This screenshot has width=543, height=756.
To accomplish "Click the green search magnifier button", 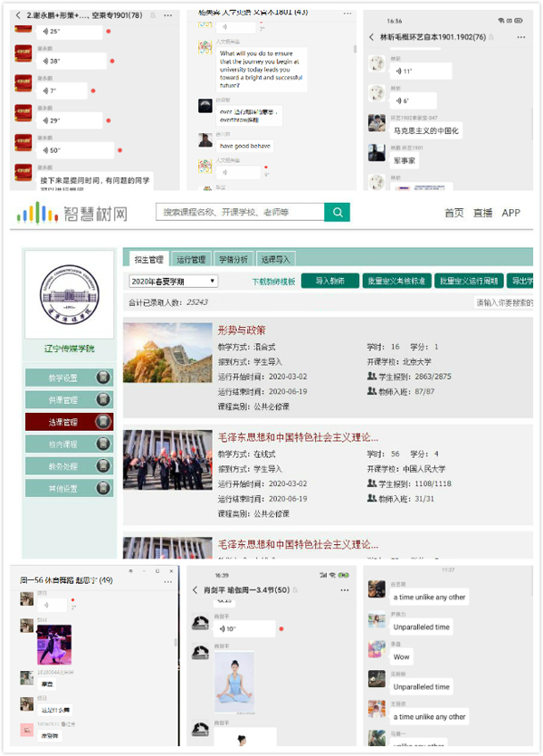I will coord(337,212).
